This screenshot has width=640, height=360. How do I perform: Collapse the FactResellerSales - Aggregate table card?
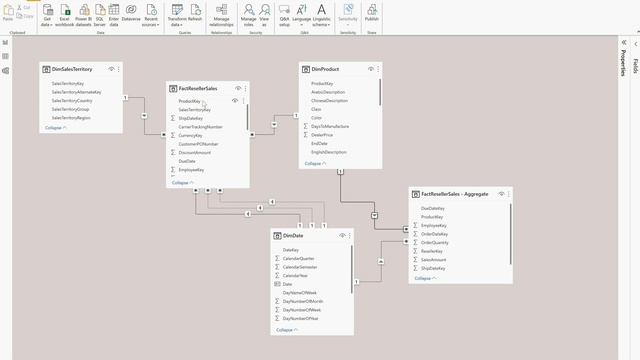coord(425,278)
